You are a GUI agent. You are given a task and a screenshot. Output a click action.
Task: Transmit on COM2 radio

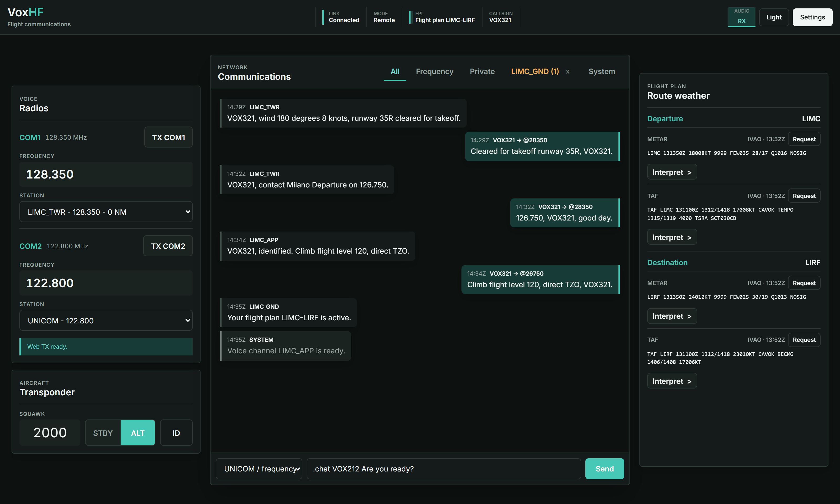[x=168, y=246]
